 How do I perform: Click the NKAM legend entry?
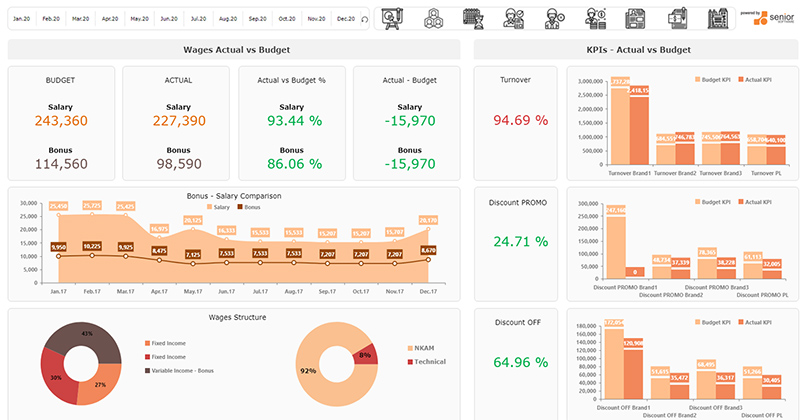tap(421, 348)
